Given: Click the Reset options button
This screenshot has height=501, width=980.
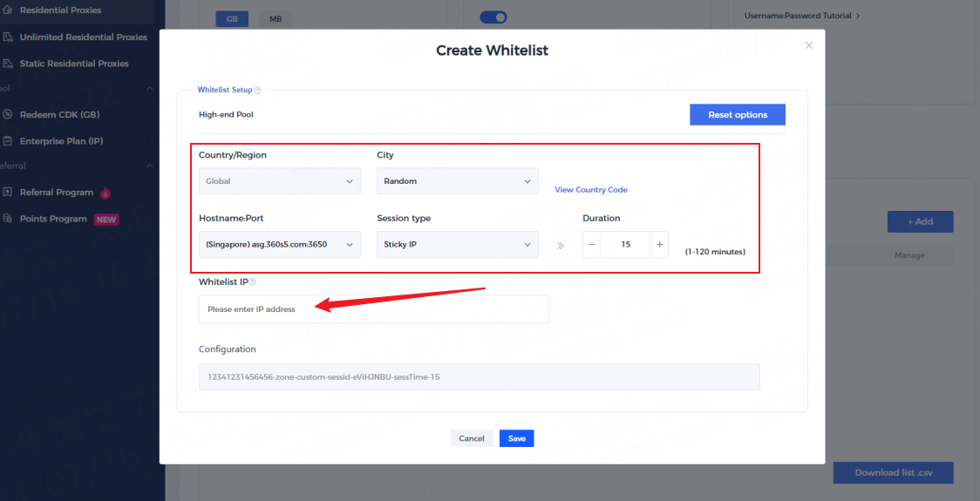Looking at the screenshot, I should (x=737, y=115).
